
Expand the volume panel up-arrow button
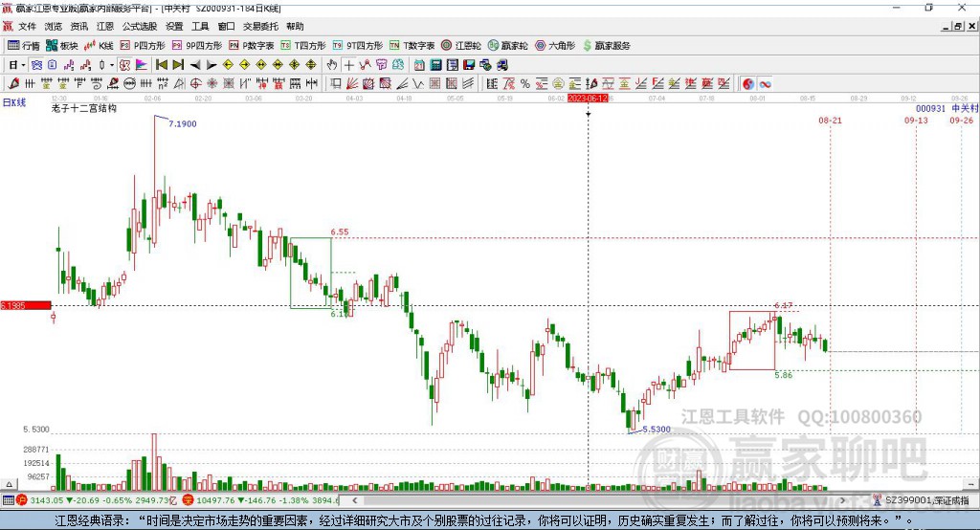(9, 484)
